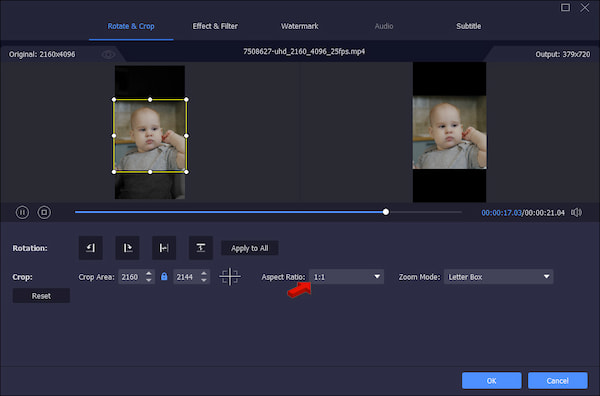
Task: Click the filename 7508627-uhd_2160_4096_25fps.mp4
Action: point(304,51)
